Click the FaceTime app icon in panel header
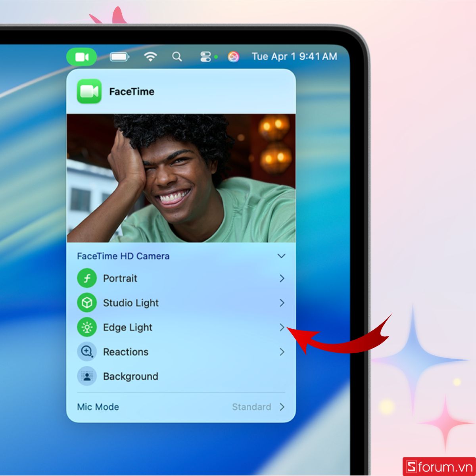Image resolution: width=476 pixels, height=476 pixels. tap(89, 91)
